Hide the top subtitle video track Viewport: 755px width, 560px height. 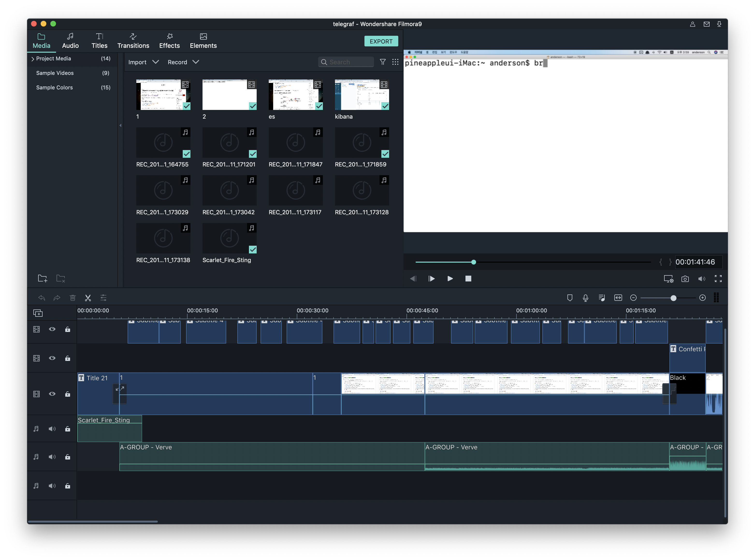pyautogui.click(x=52, y=329)
